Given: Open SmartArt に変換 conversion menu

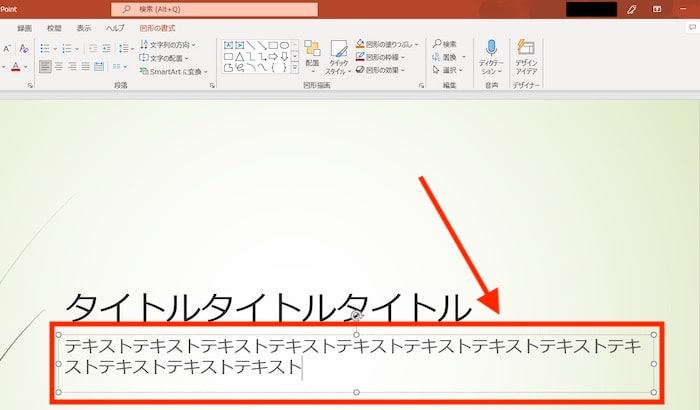Looking at the screenshot, I should (174, 71).
